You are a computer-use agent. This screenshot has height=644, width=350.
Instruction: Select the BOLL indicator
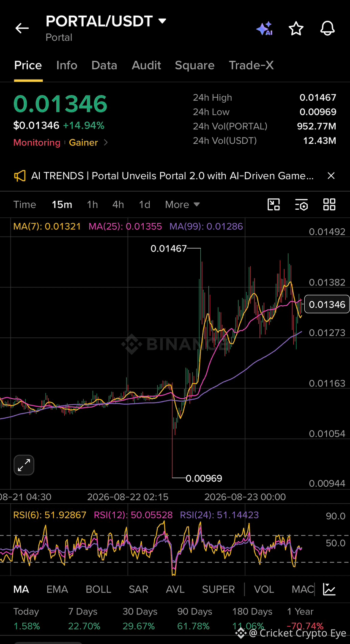tap(98, 589)
